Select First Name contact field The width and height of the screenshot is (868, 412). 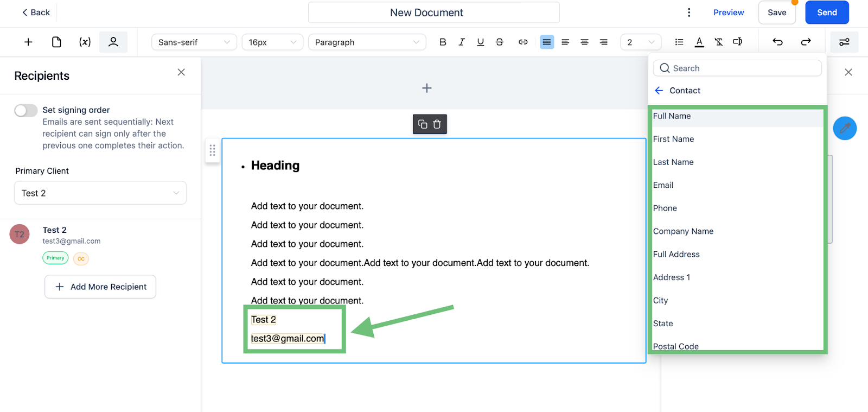[738, 139]
